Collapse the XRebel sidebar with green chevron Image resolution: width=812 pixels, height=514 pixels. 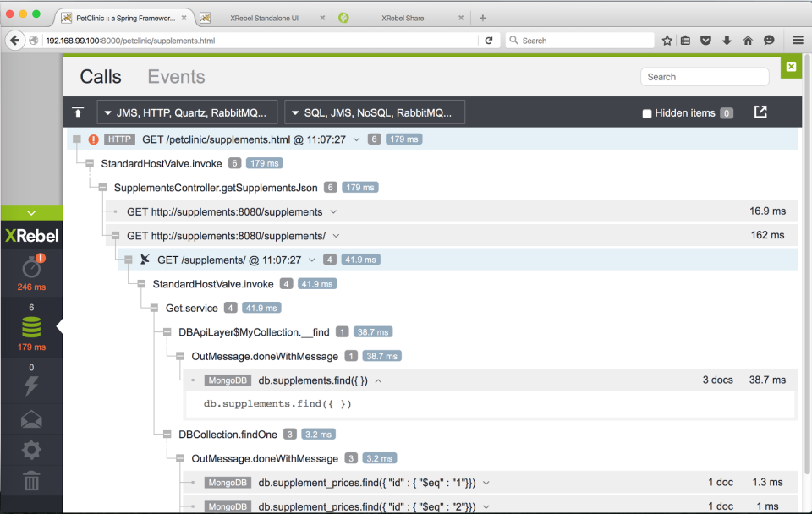31,212
